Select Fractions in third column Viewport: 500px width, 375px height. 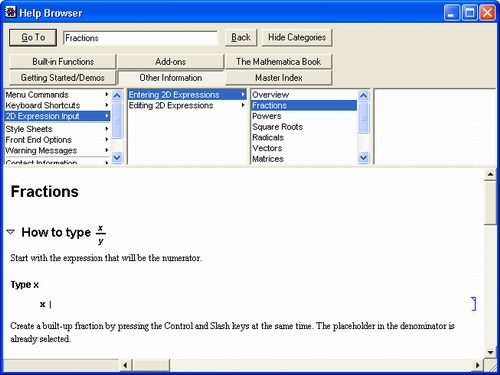[x=304, y=105]
